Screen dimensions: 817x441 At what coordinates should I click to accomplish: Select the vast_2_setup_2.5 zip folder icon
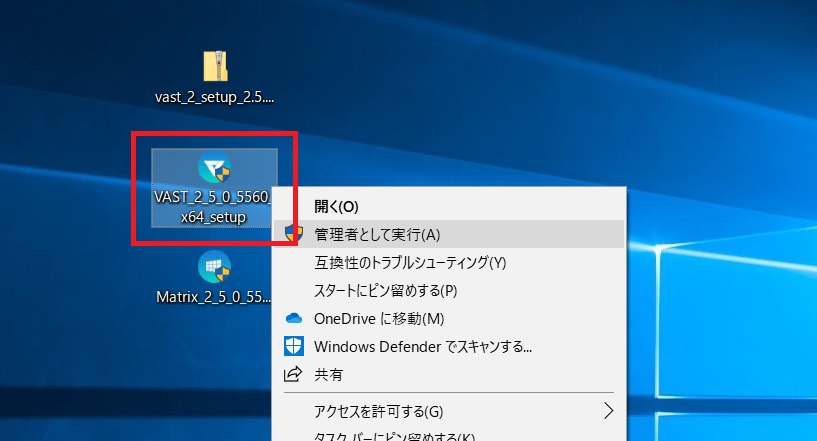tap(215, 66)
